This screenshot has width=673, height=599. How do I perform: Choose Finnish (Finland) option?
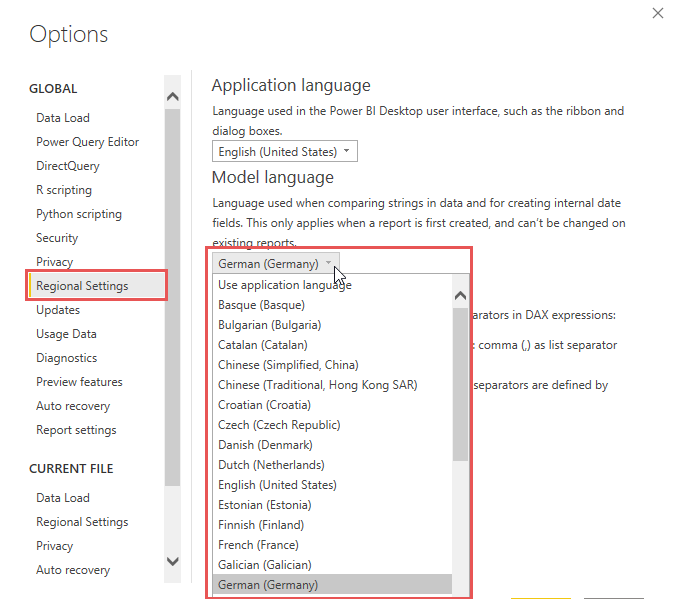[332, 525]
